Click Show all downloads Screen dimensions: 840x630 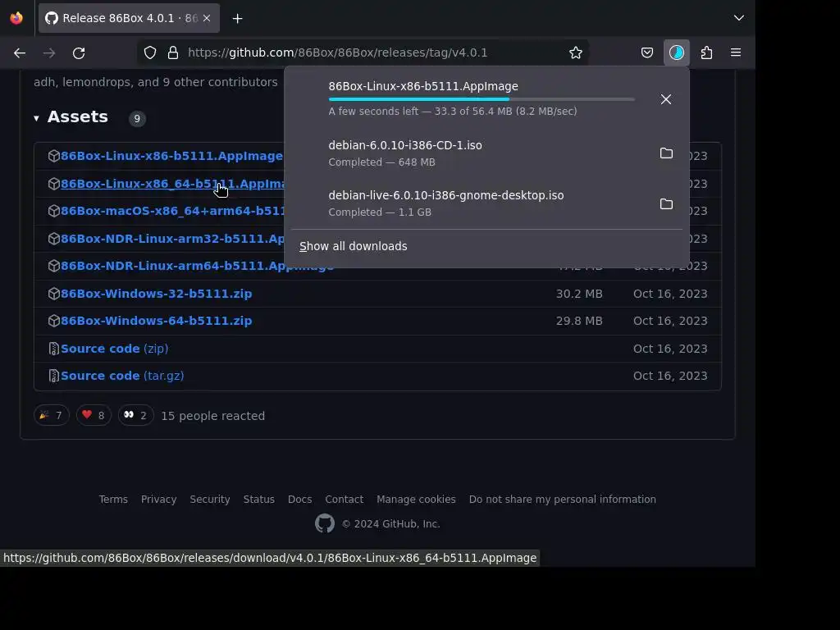(x=354, y=246)
